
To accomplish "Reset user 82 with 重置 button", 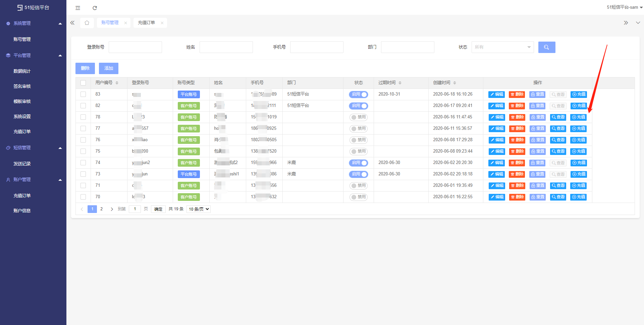I will pos(537,106).
